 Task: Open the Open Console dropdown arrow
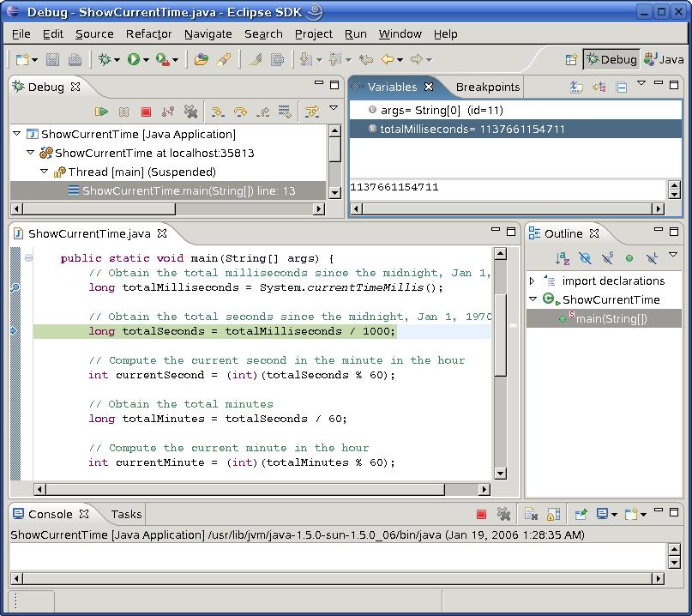(x=643, y=515)
